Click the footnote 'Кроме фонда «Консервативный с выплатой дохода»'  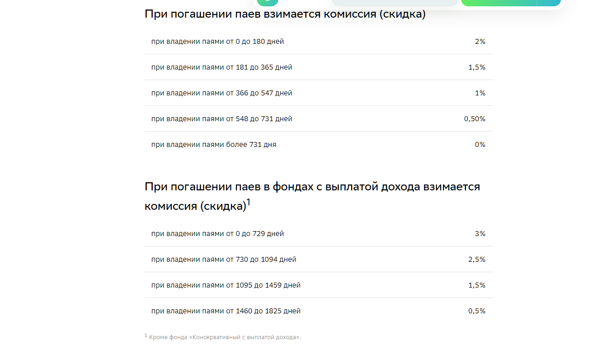(x=225, y=337)
